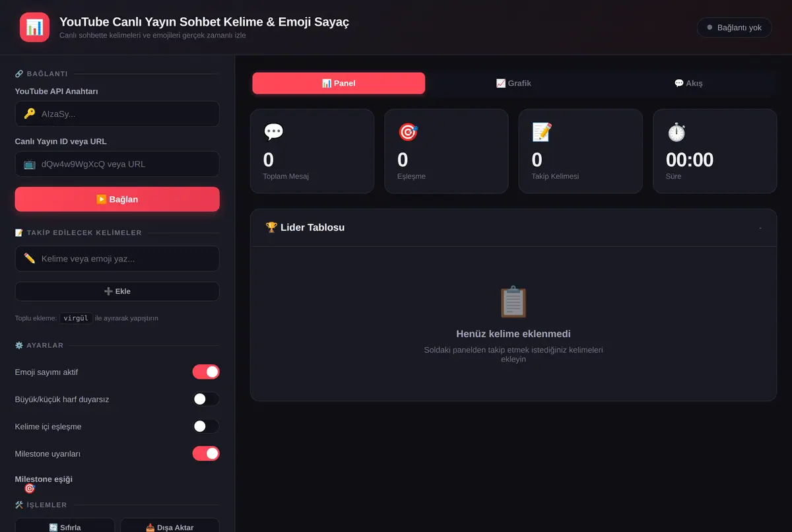Viewport: 792px width, 532px height.
Task: Switch to the Grafik tab
Action: click(513, 83)
